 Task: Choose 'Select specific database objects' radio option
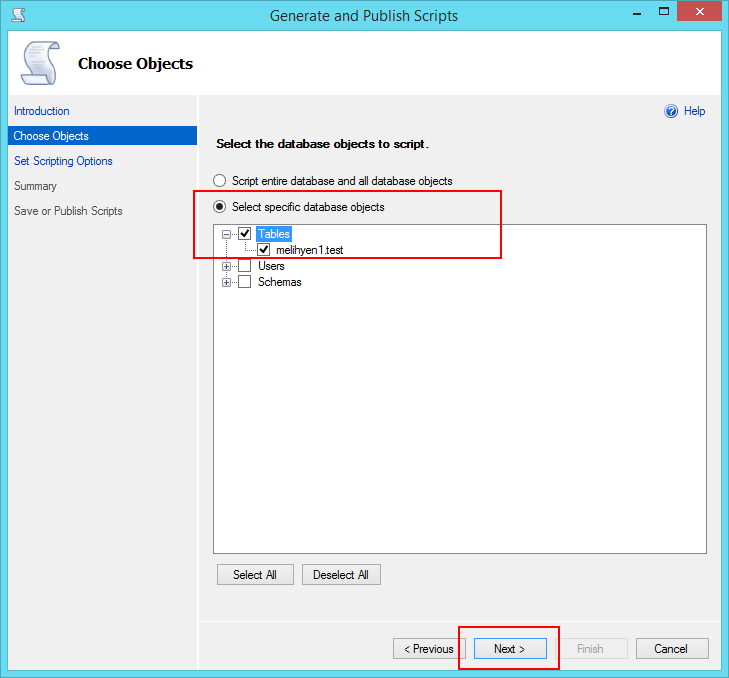(219, 207)
